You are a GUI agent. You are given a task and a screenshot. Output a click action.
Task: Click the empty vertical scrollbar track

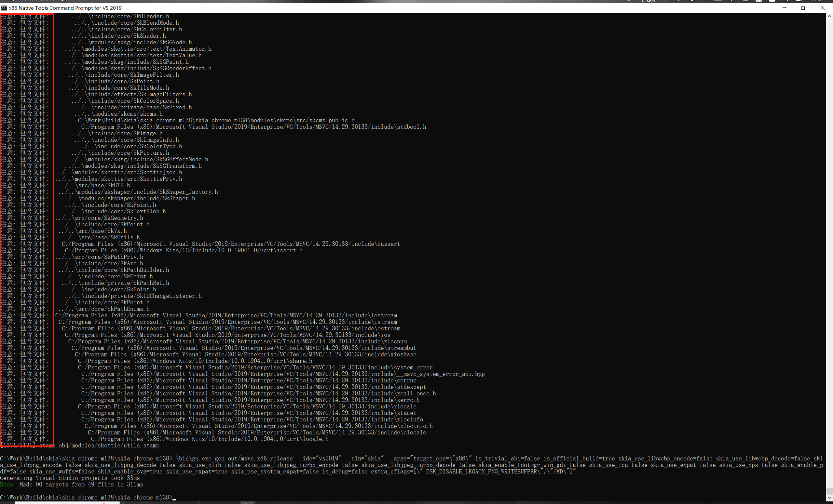pos(829,236)
